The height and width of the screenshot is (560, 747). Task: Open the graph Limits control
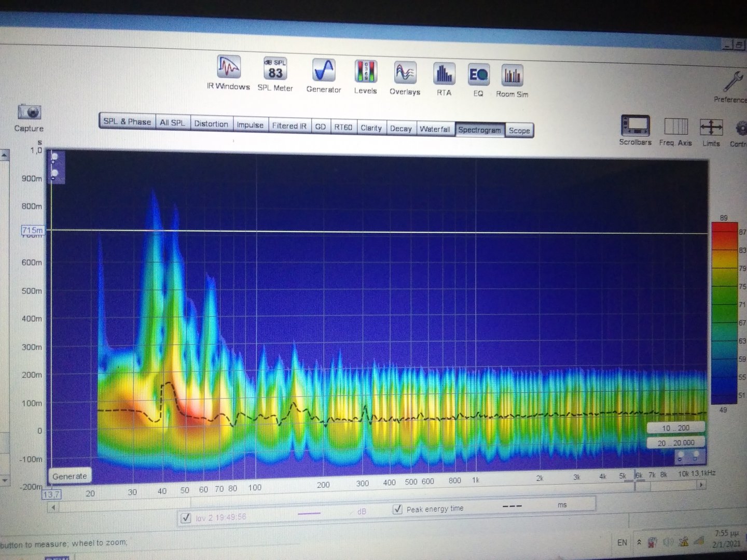point(711,128)
